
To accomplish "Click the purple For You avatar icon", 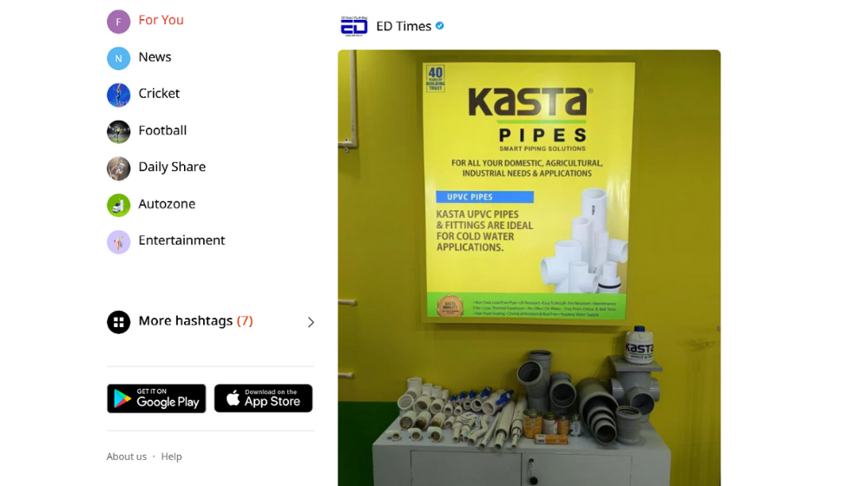I will coord(118,22).
